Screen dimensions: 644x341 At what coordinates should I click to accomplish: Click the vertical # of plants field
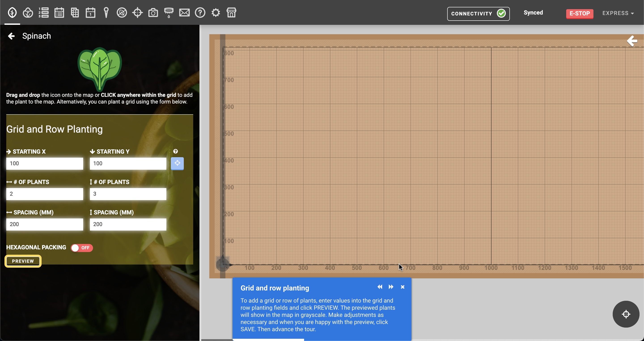[128, 194]
